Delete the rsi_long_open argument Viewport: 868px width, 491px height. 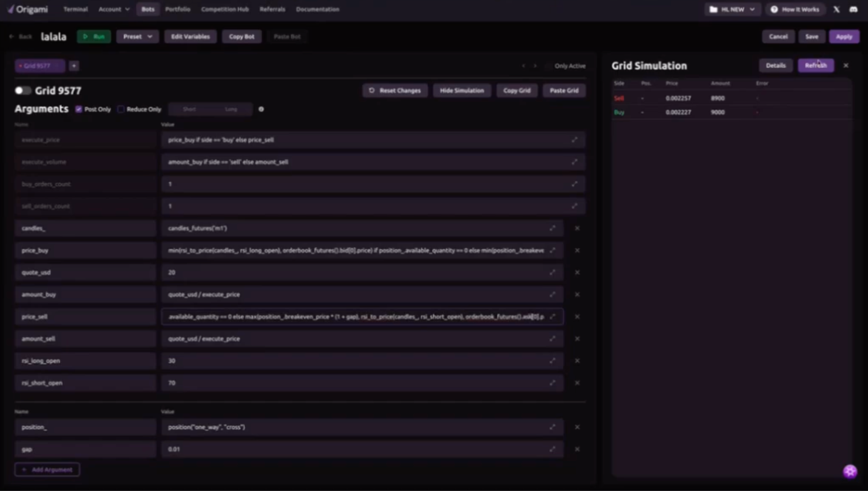577,361
